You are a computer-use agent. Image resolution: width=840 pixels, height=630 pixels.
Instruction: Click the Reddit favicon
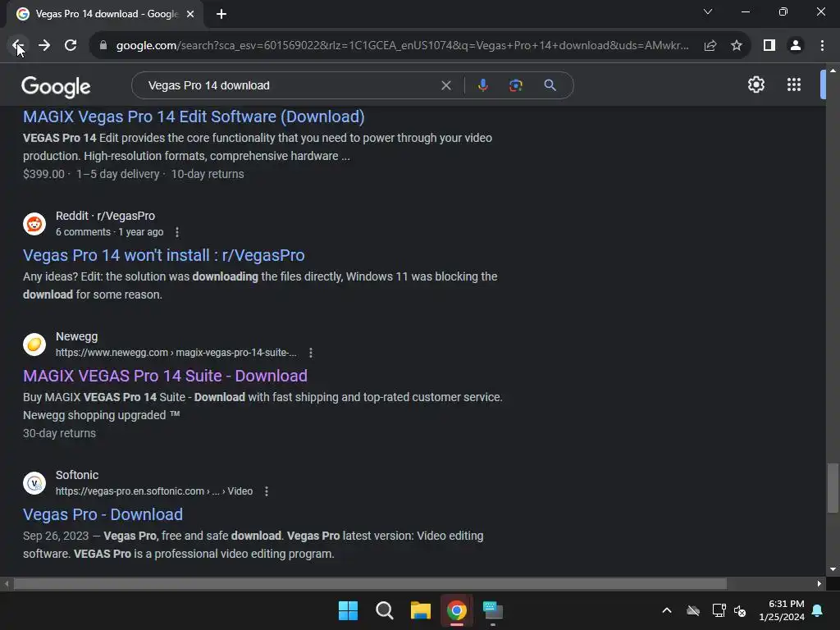point(34,224)
